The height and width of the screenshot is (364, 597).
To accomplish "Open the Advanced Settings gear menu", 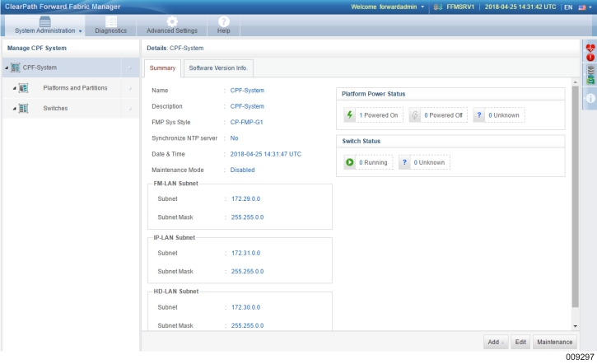I will 171,22.
